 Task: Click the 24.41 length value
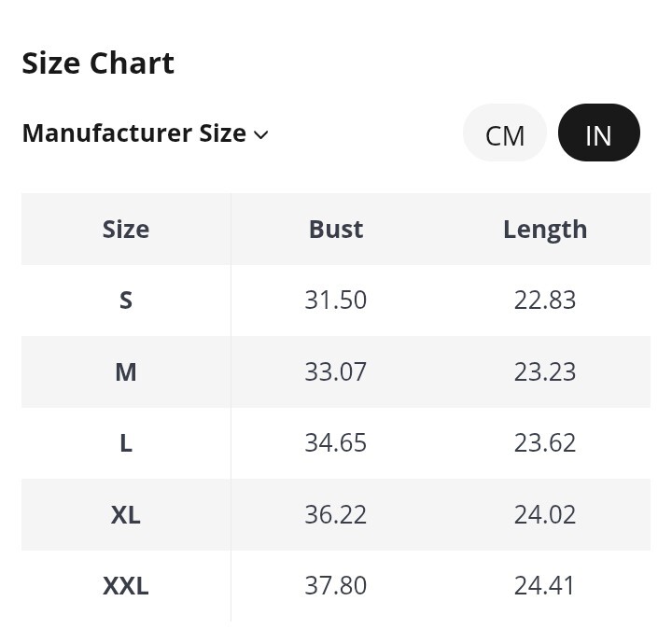click(x=544, y=586)
